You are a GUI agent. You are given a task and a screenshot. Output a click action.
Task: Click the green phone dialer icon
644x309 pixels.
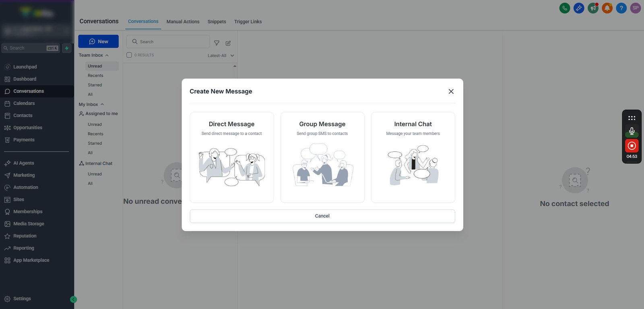[x=565, y=8]
